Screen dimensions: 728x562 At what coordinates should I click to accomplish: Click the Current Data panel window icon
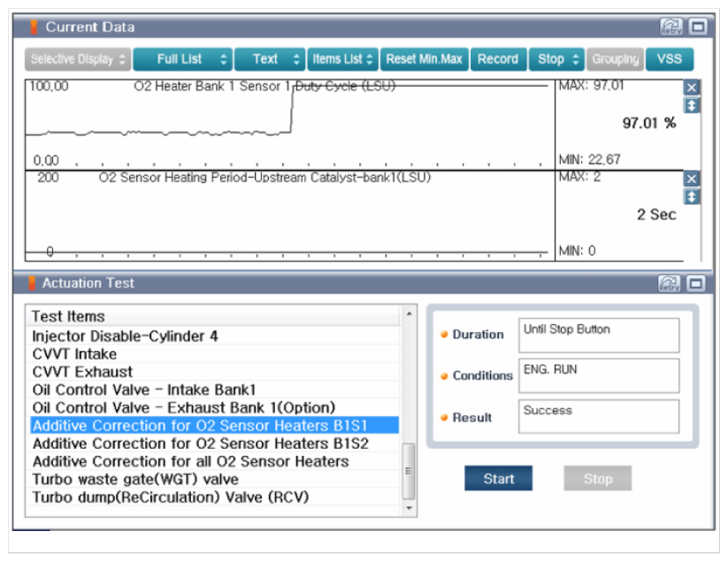698,27
